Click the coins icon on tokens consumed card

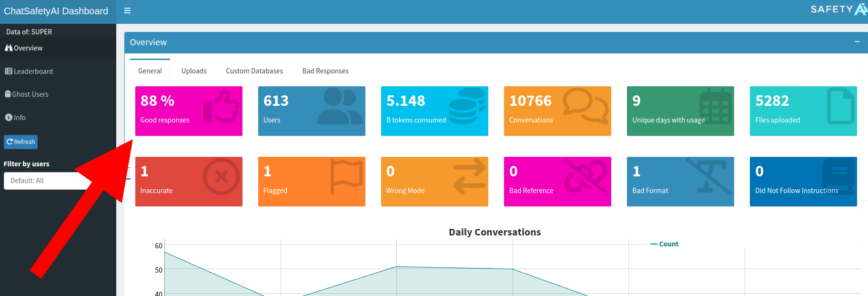467,106
